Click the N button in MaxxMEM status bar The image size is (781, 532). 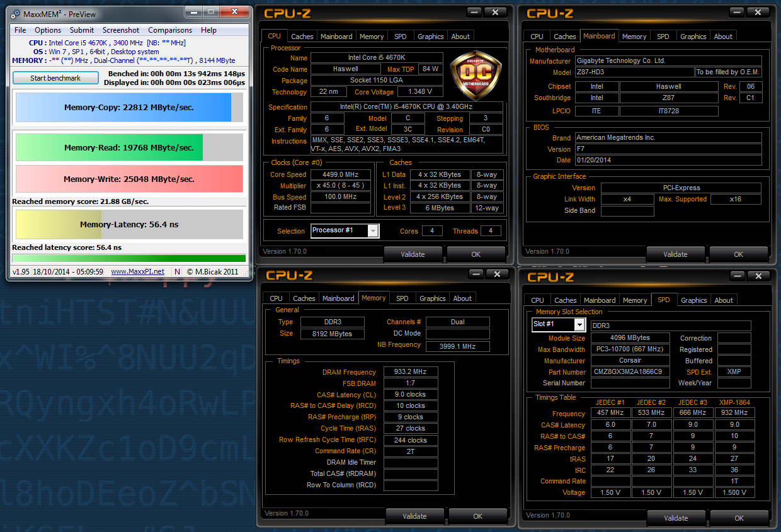point(177,272)
